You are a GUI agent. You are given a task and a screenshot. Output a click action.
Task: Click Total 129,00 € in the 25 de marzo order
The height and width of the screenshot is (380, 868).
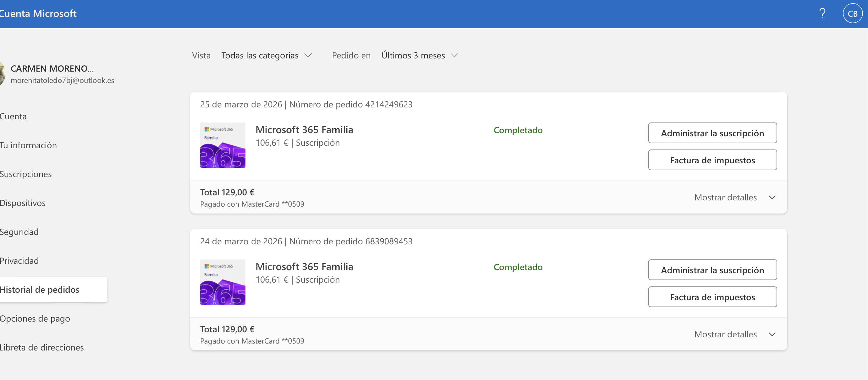(x=227, y=193)
